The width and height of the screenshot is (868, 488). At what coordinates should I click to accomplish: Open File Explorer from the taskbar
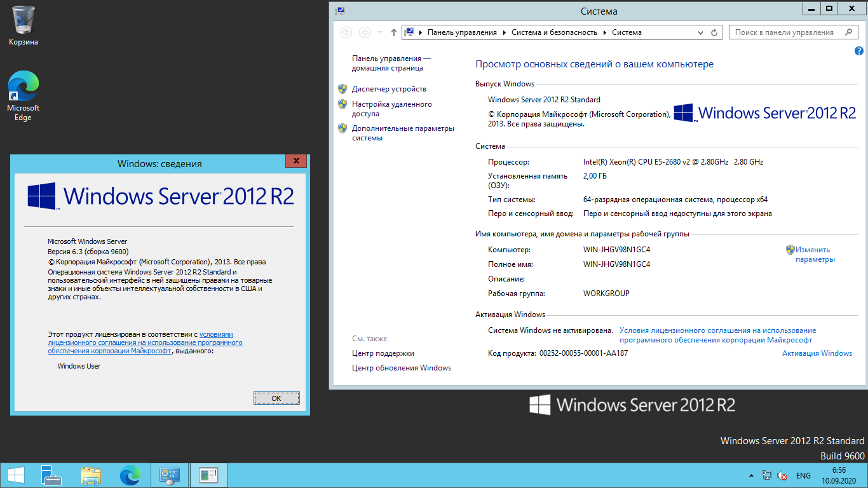click(x=91, y=475)
